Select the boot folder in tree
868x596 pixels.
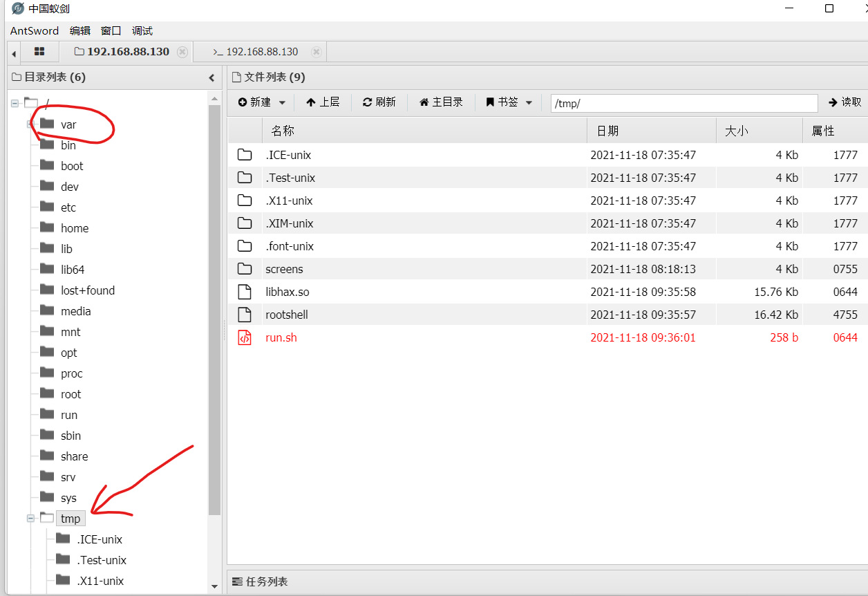[72, 166]
